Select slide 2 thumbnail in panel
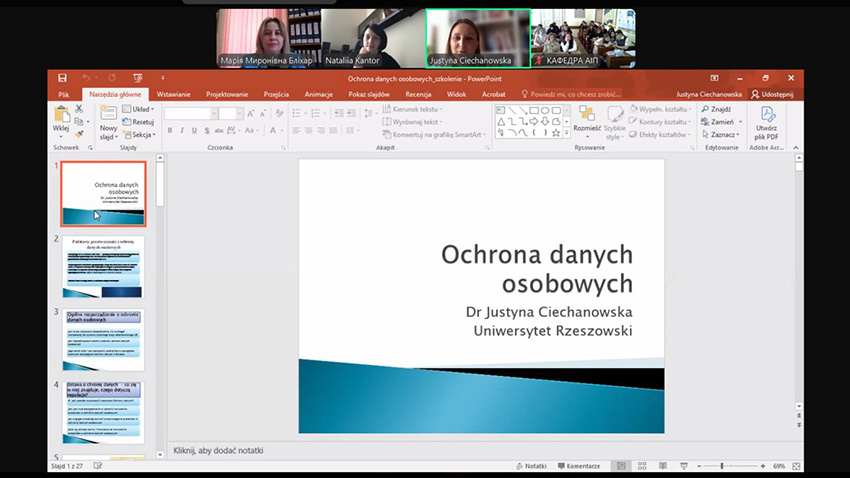Viewport: 850px width, 478px height. [x=103, y=266]
